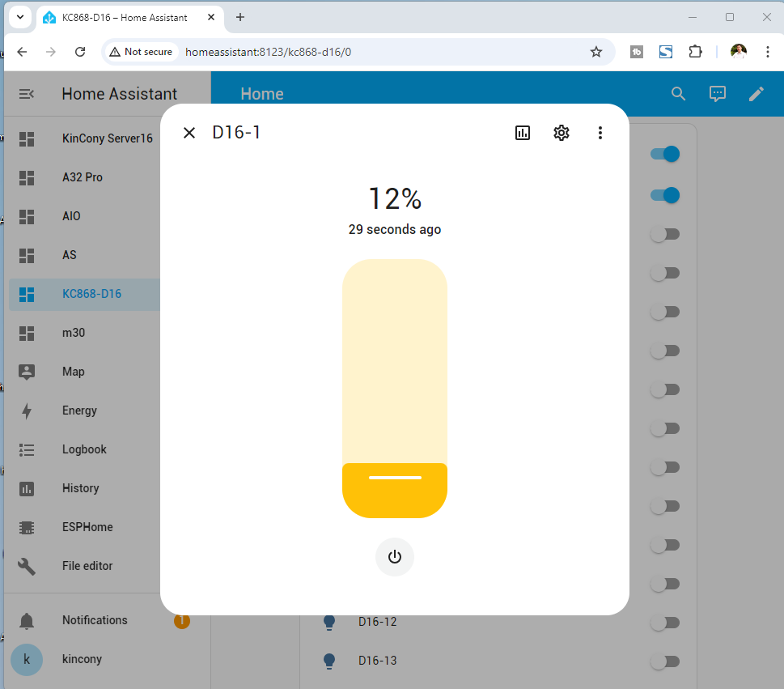Screen dimensions: 784x689
Task: Open D16-1 history chart icon
Action: coord(523,133)
